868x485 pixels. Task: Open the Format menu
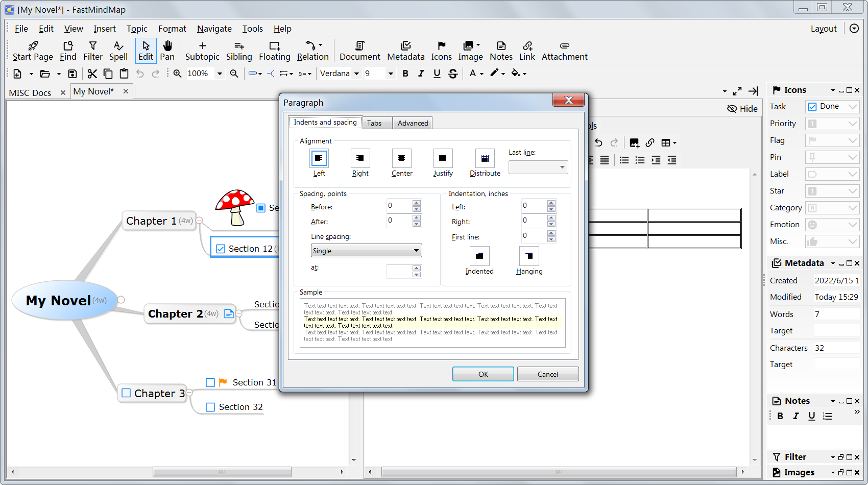tap(172, 29)
